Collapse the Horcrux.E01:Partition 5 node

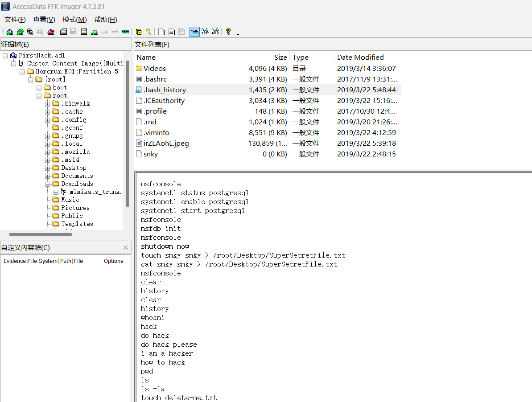click(x=22, y=71)
